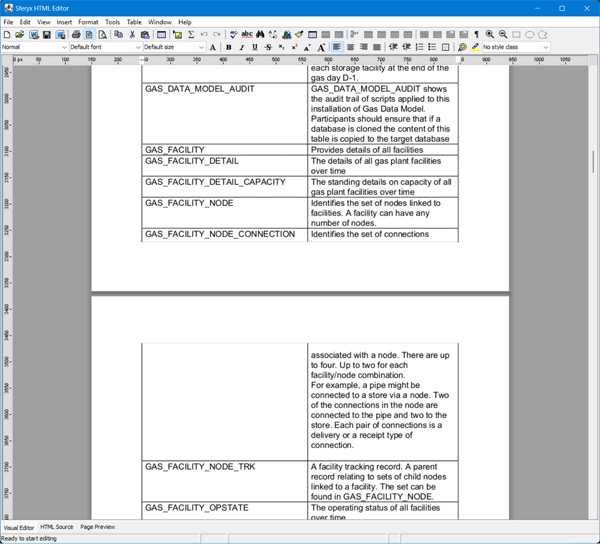Toggle Italic formatting

(x=242, y=47)
